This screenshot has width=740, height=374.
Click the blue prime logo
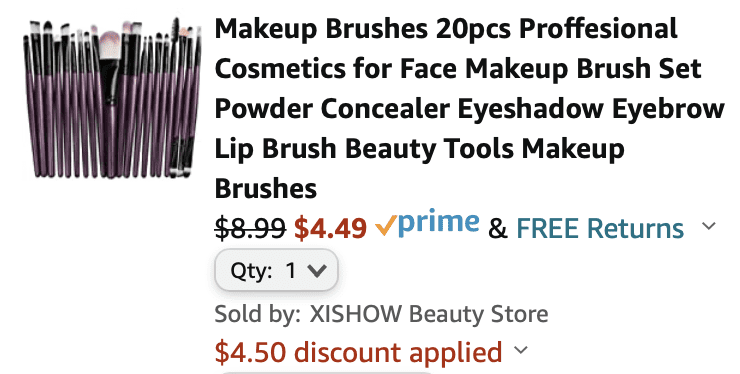click(438, 223)
